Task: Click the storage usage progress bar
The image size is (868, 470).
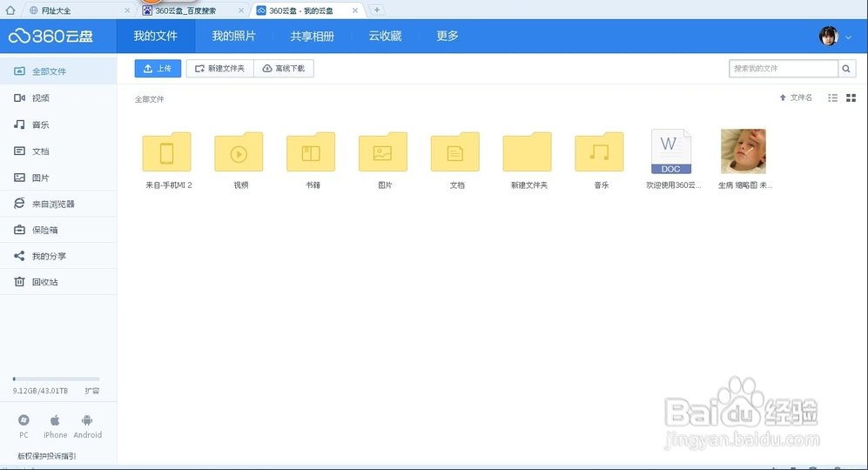Action: 56,379
